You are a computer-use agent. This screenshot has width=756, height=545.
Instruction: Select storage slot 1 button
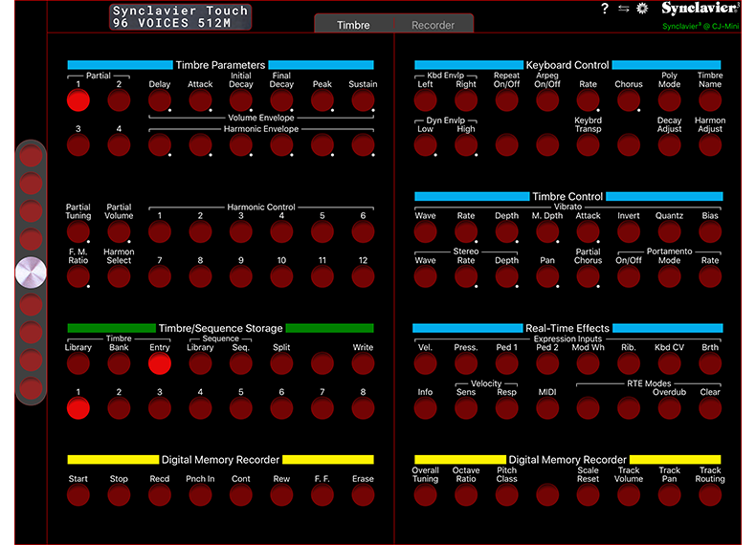(78, 408)
